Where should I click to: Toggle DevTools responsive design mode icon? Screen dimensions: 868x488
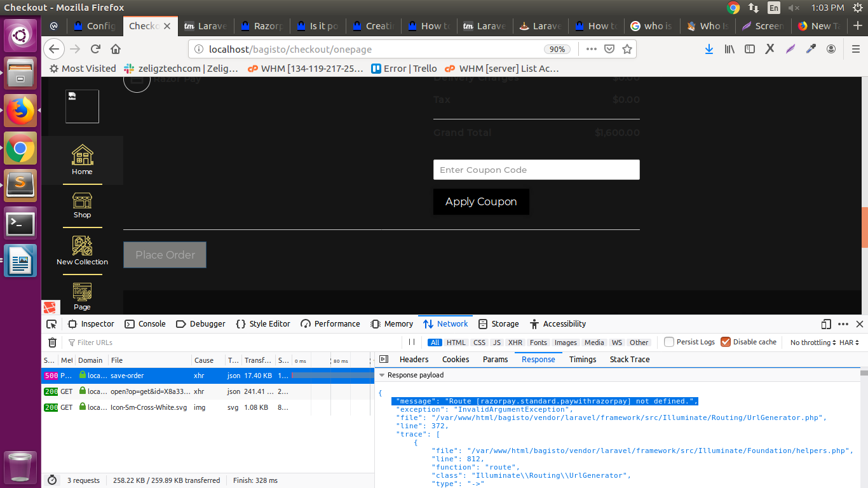(826, 324)
